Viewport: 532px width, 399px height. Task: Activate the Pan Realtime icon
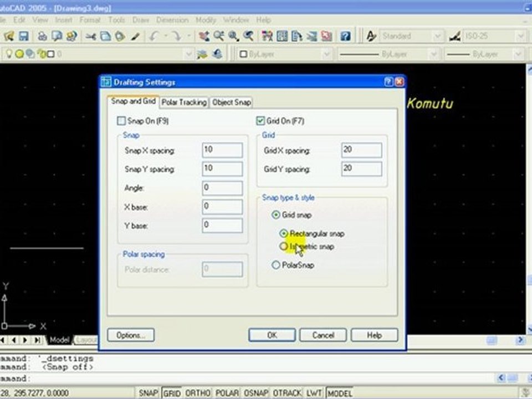pos(204,35)
